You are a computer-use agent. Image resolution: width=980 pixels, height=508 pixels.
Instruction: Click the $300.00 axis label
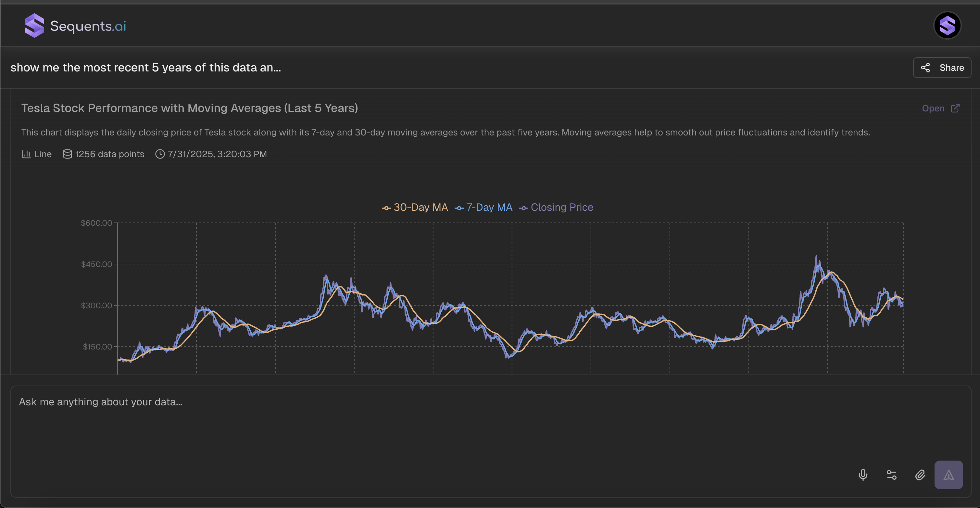point(96,306)
